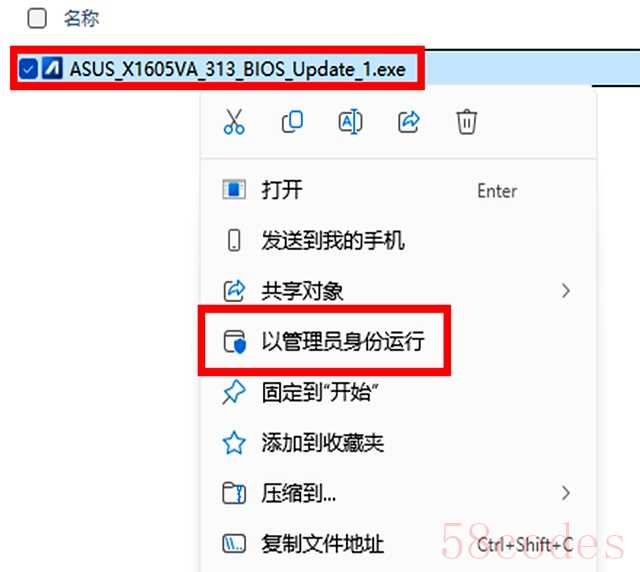The height and width of the screenshot is (572, 640).
Task: Click the phone icon for 发送到我的手机
Action: [x=234, y=240]
